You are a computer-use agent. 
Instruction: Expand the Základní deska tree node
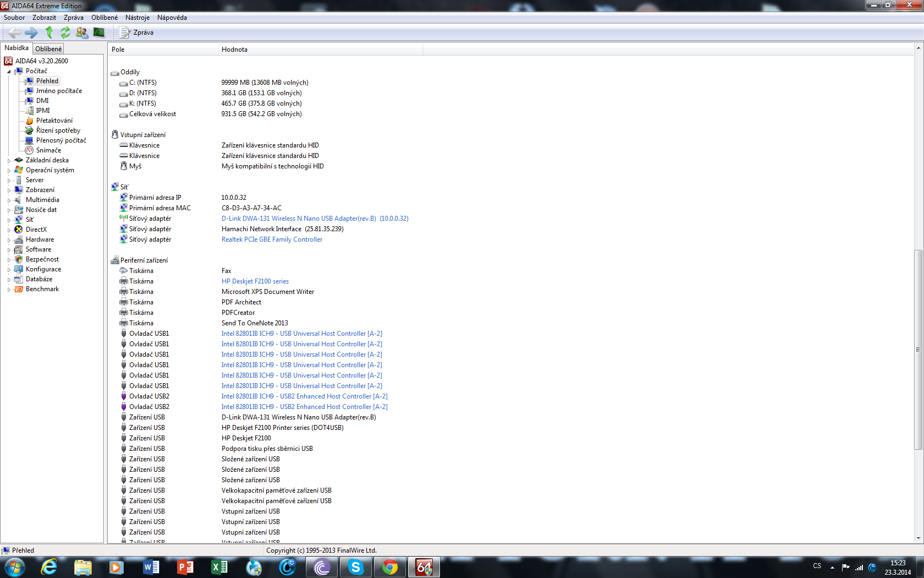click(x=9, y=161)
